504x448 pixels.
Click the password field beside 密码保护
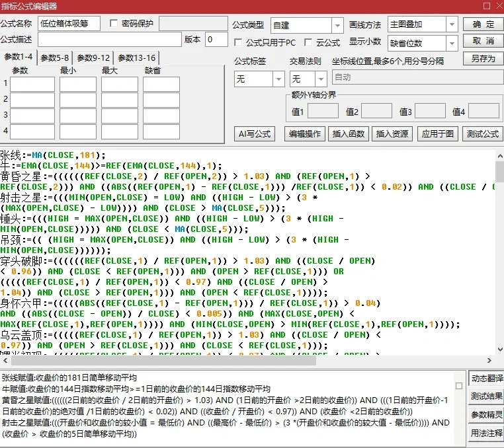tap(194, 23)
